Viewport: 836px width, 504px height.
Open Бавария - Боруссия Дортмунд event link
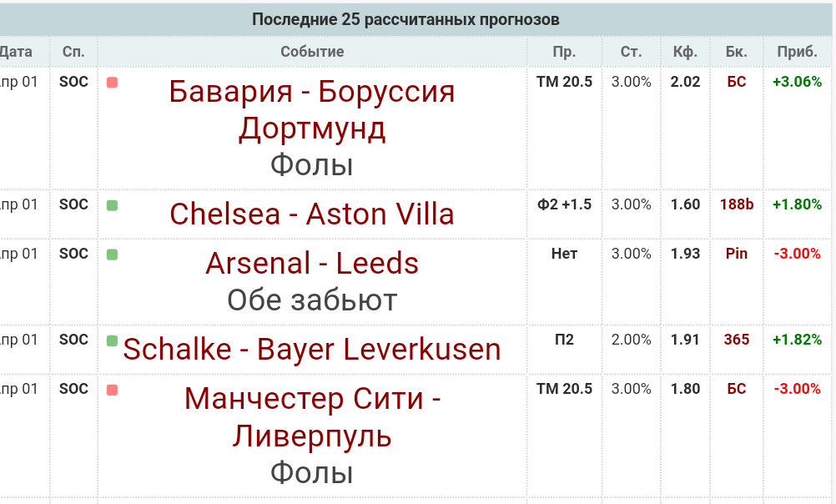pos(312,109)
